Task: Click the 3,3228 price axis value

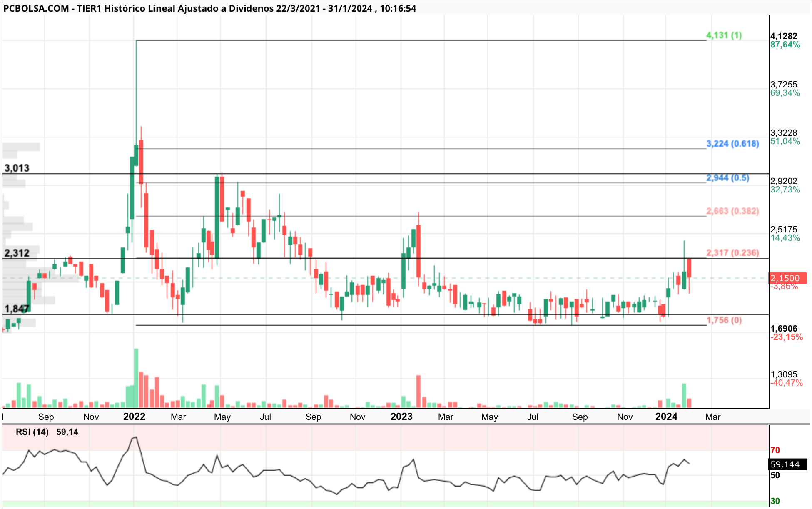Action: pos(784,133)
